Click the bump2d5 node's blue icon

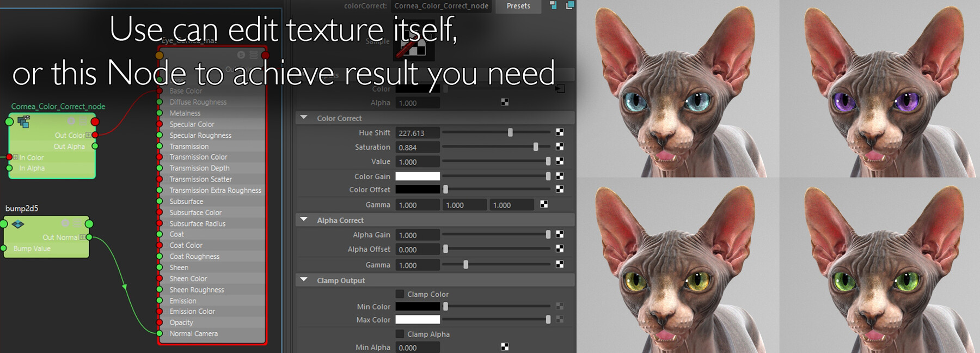click(18, 224)
